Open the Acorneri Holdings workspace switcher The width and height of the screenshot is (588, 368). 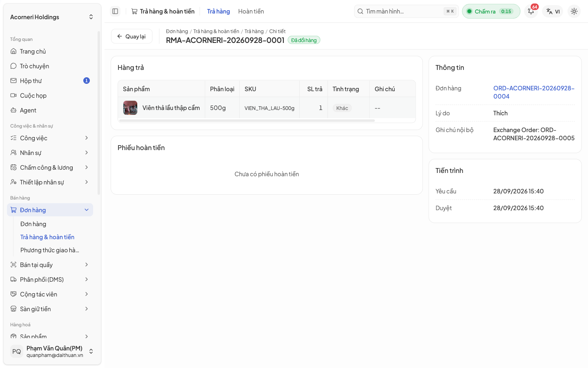pyautogui.click(x=51, y=17)
